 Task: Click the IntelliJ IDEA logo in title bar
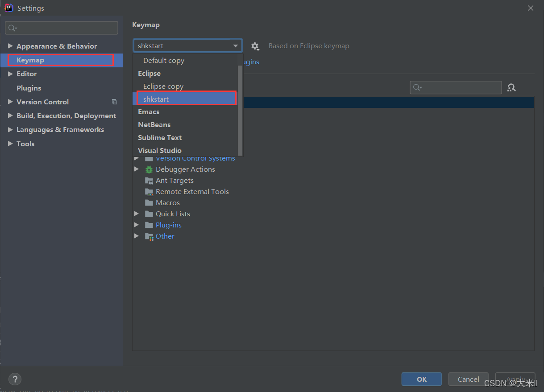tap(8, 8)
